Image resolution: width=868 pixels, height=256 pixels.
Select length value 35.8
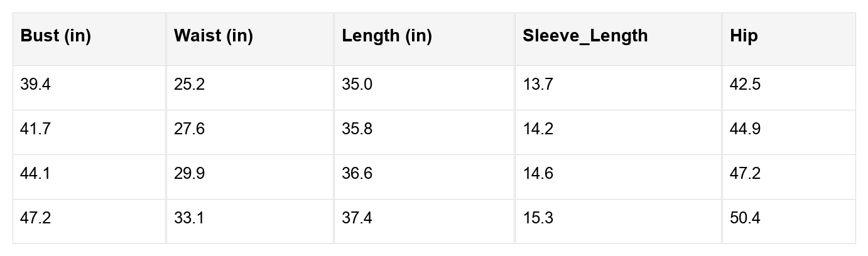pos(357,129)
